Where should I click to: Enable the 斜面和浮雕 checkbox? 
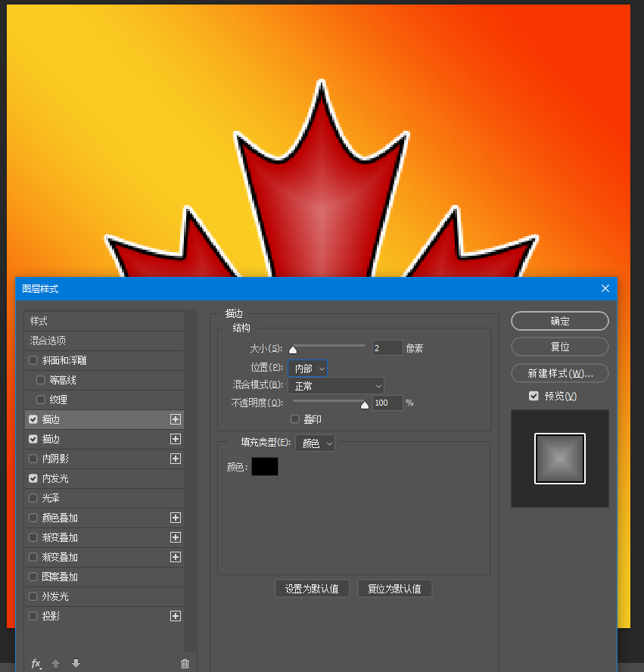33,360
